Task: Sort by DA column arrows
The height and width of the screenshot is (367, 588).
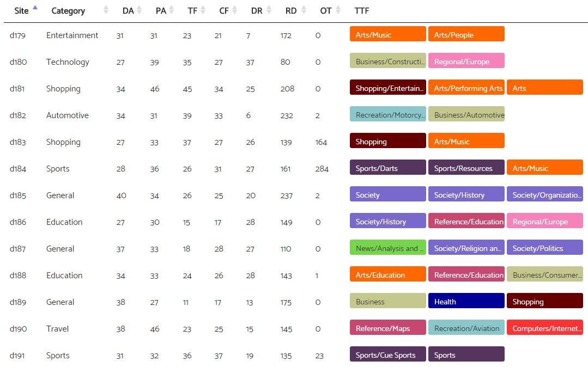Action: pos(140,10)
